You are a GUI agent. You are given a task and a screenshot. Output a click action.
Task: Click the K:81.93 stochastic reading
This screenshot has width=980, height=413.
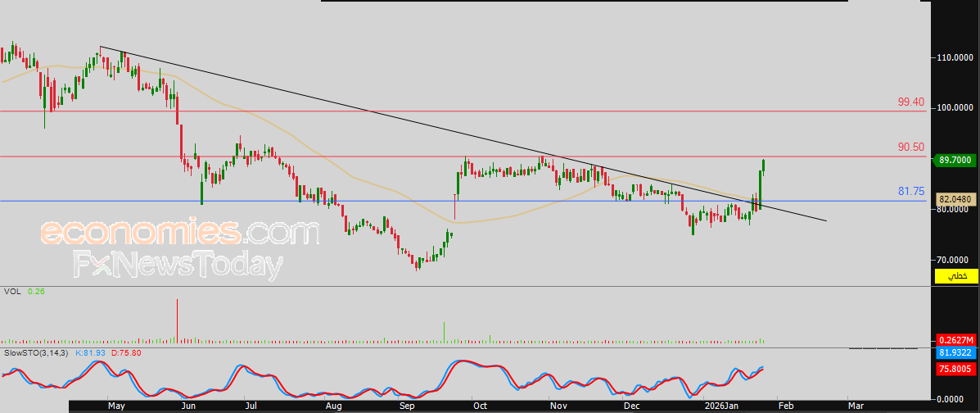(x=91, y=353)
